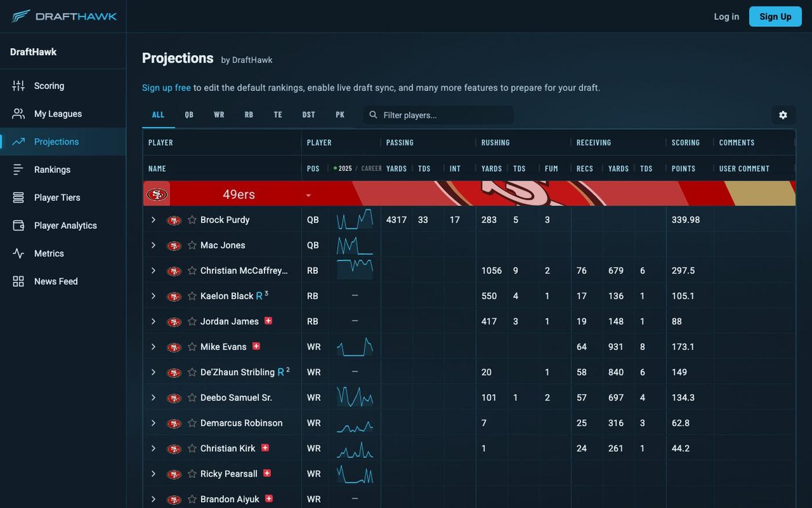Expand the Mike Evans row
Viewport: 812px width, 508px height.
pos(153,347)
